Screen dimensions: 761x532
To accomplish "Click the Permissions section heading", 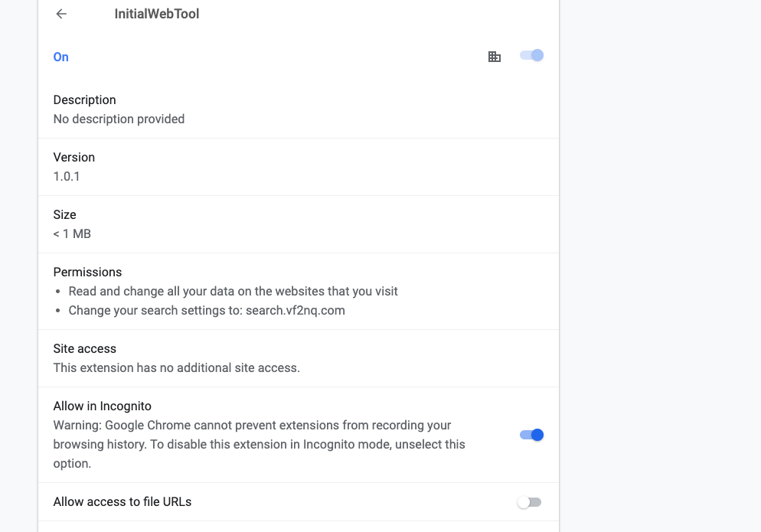I will pos(87,272).
